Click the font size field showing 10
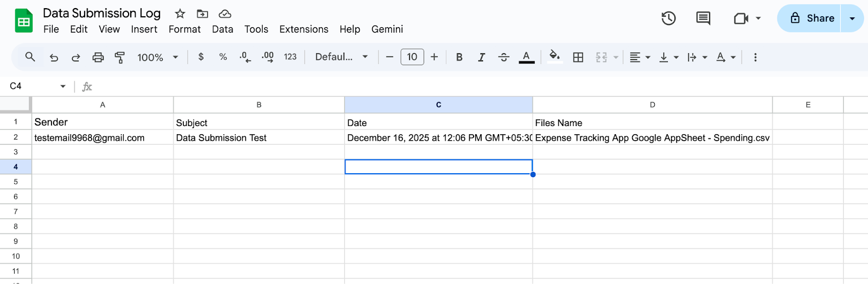Image resolution: width=868 pixels, height=284 pixels. [x=412, y=57]
